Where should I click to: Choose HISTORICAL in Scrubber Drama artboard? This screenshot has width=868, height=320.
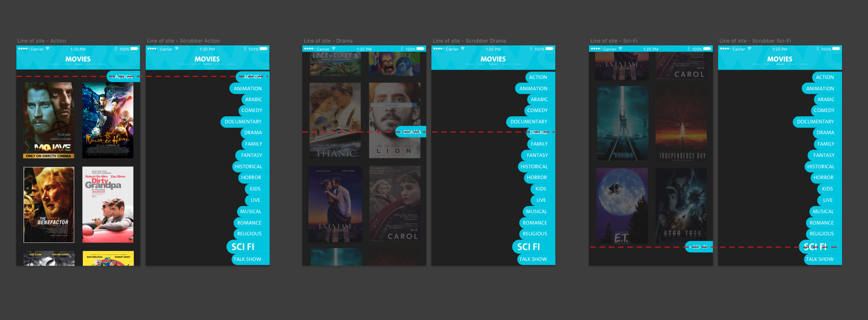536,166
